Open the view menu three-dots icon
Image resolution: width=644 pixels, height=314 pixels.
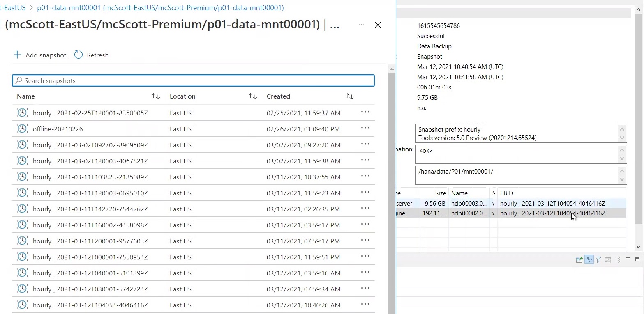(618, 259)
